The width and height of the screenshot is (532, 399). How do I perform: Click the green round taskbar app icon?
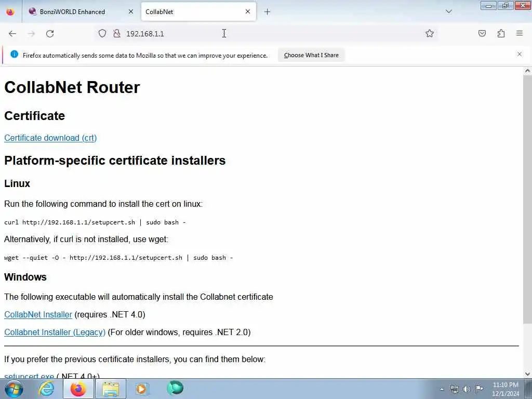175,388
